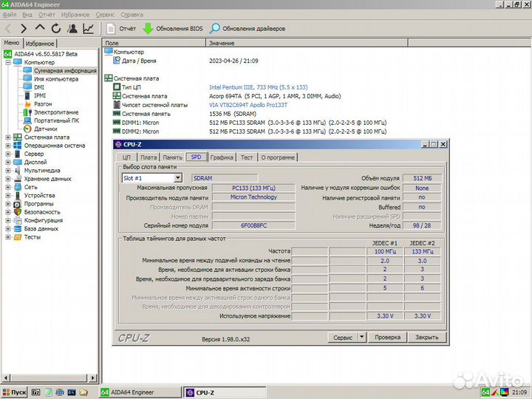Click the Закрыть button in CPU-Z
532x399 pixels.
click(x=427, y=338)
